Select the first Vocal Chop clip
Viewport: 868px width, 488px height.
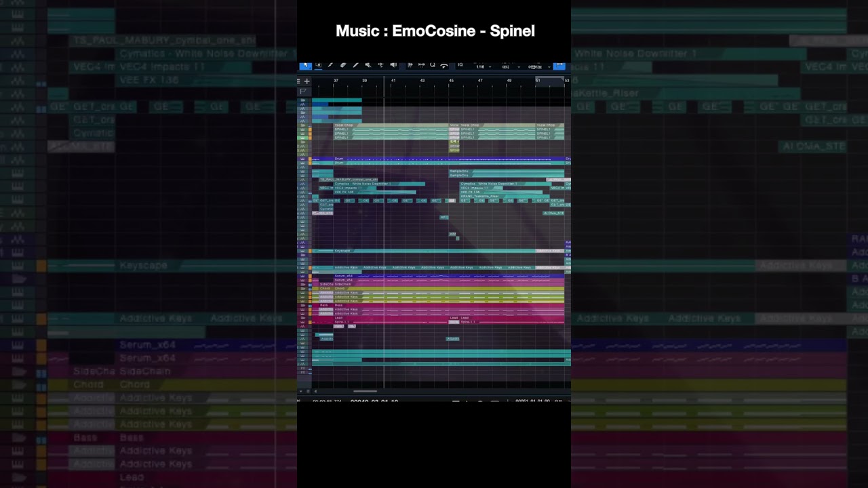(x=391, y=125)
